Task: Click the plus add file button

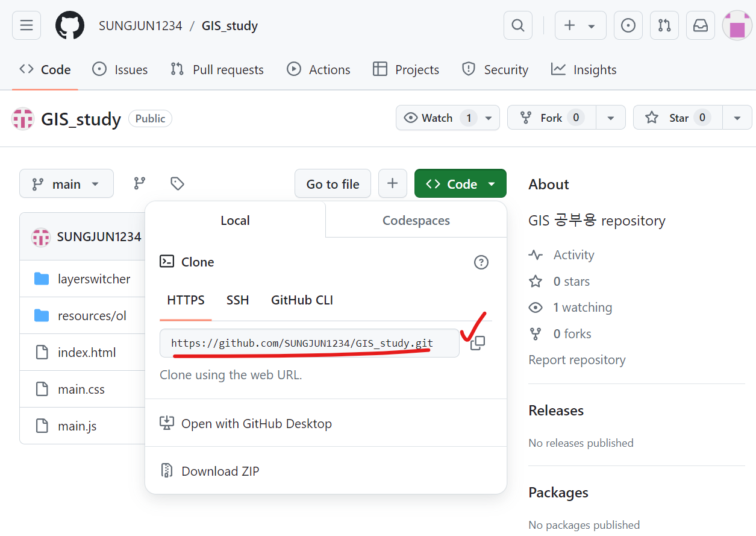Action: click(x=393, y=183)
